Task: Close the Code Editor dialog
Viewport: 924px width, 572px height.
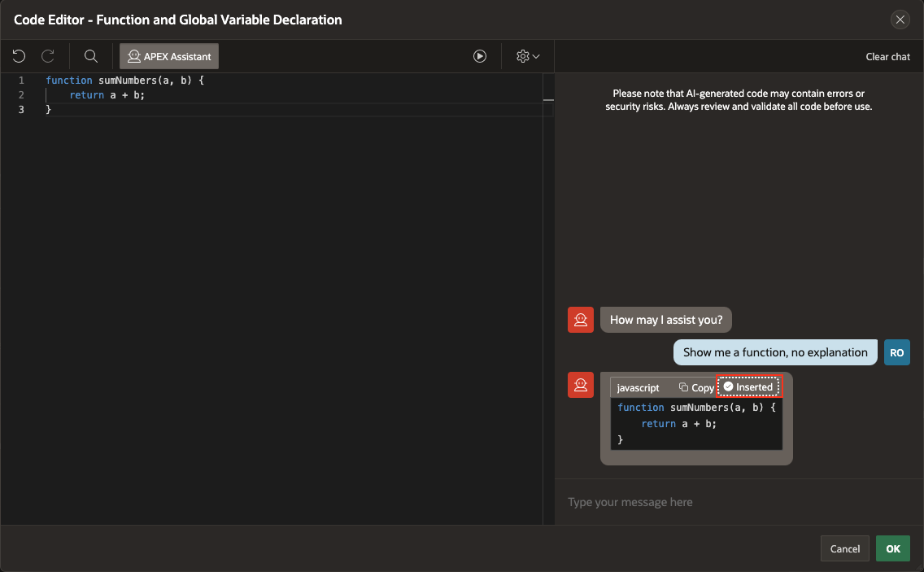Action: coord(900,20)
